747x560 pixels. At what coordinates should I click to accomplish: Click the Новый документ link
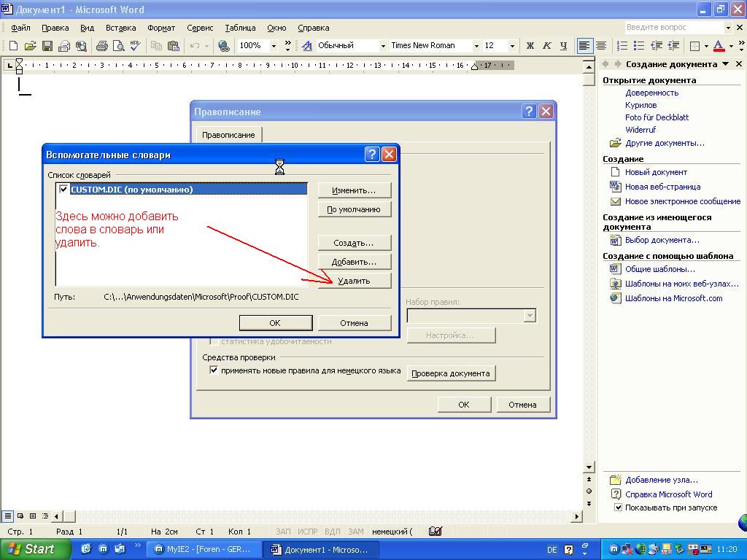656,172
